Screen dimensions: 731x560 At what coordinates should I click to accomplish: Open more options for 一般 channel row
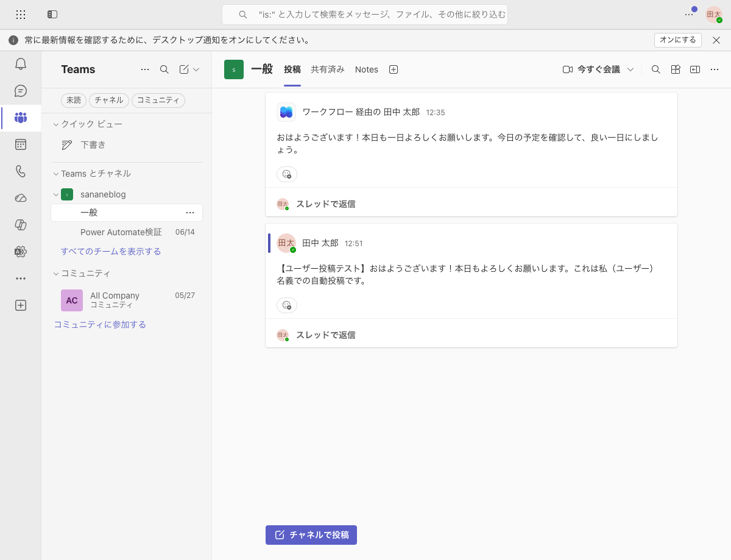pos(190,213)
